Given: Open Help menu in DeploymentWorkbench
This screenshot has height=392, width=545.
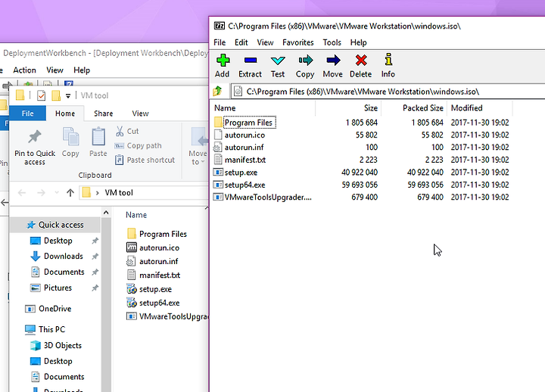Looking at the screenshot, I should coord(82,70).
